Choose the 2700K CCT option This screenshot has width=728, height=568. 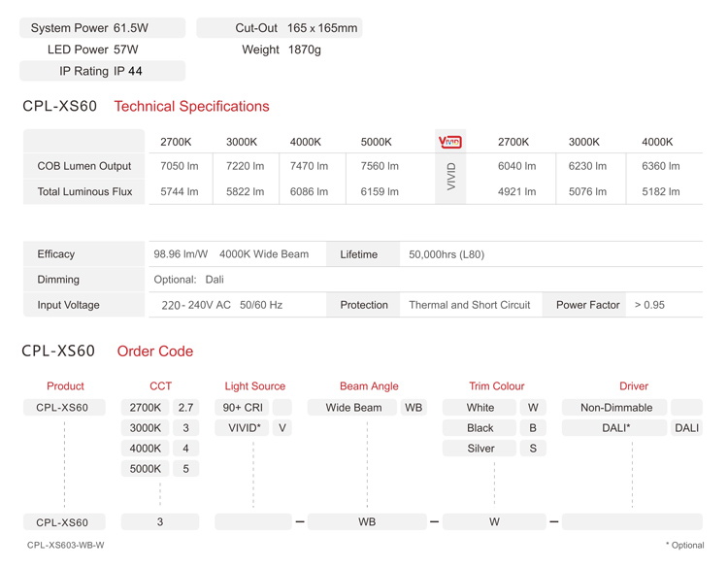click(x=146, y=407)
